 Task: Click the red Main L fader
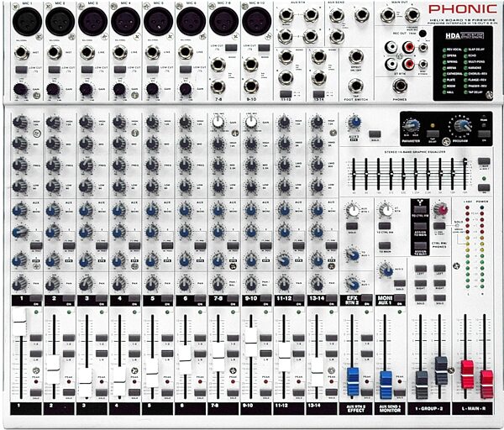click(467, 375)
